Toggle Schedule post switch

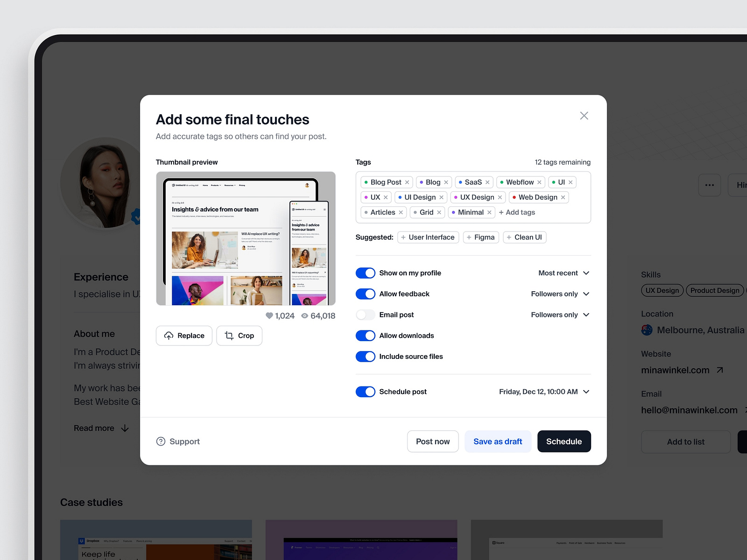[x=366, y=392]
